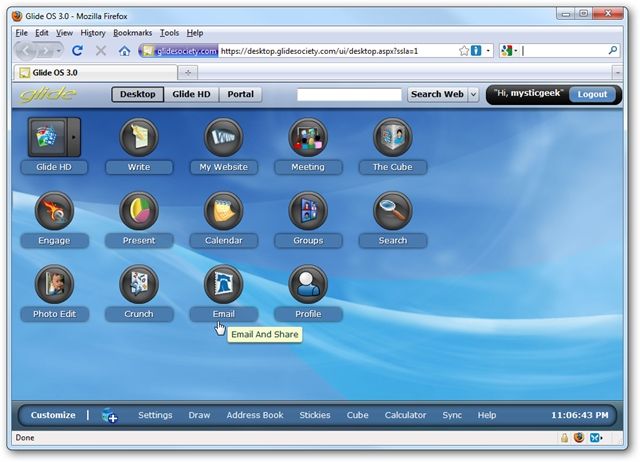Image resolution: width=640 pixels, height=462 pixels.
Task: Open the Glide HD desktop icon
Action: (48, 137)
